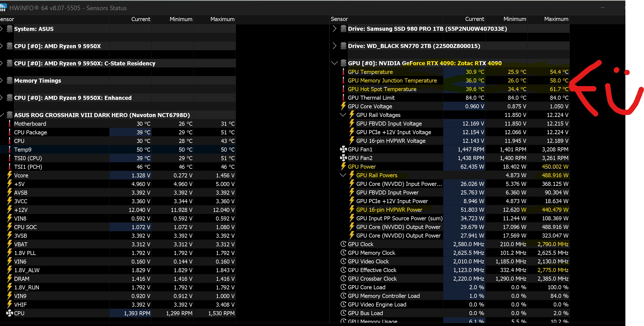Click fan icon beside CPU RPM row

coord(9,313)
